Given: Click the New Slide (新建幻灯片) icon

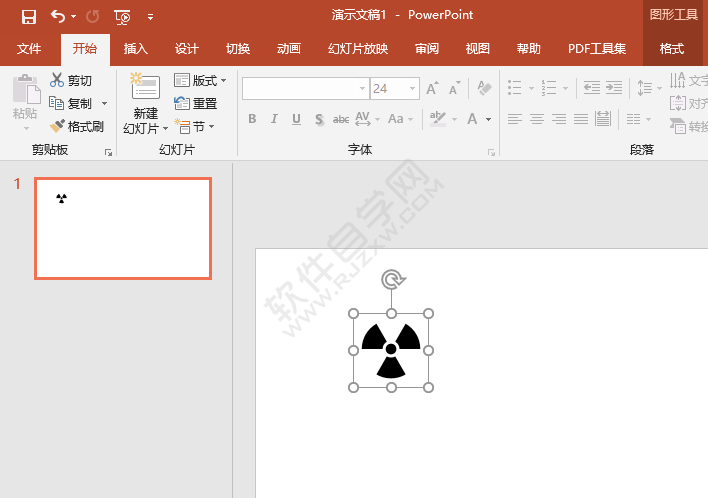Looking at the screenshot, I should (145, 88).
